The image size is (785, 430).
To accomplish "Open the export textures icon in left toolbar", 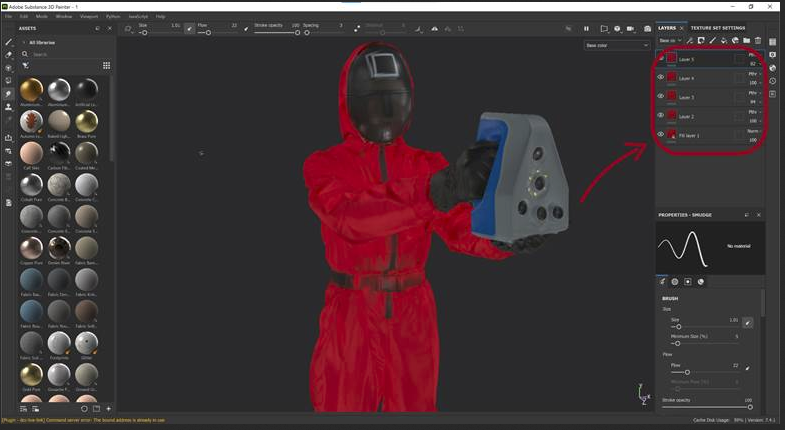I will (x=9, y=138).
